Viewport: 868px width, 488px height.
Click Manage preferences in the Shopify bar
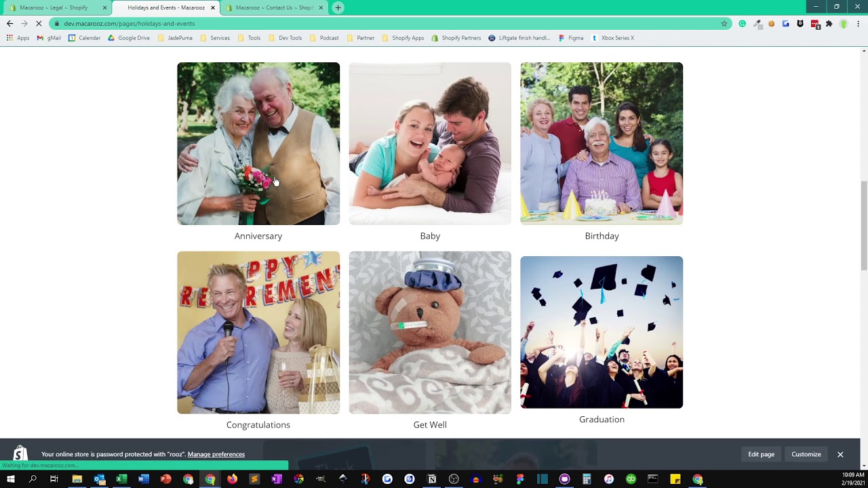(216, 454)
